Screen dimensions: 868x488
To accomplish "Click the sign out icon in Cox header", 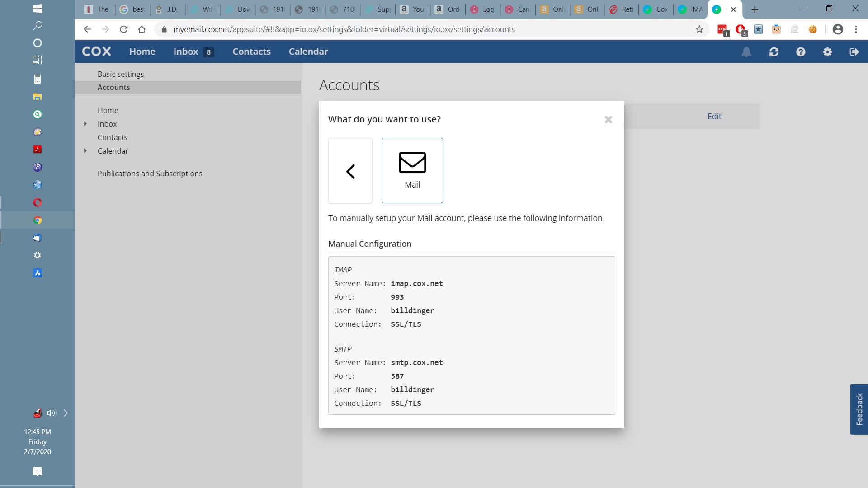I will [x=854, y=52].
